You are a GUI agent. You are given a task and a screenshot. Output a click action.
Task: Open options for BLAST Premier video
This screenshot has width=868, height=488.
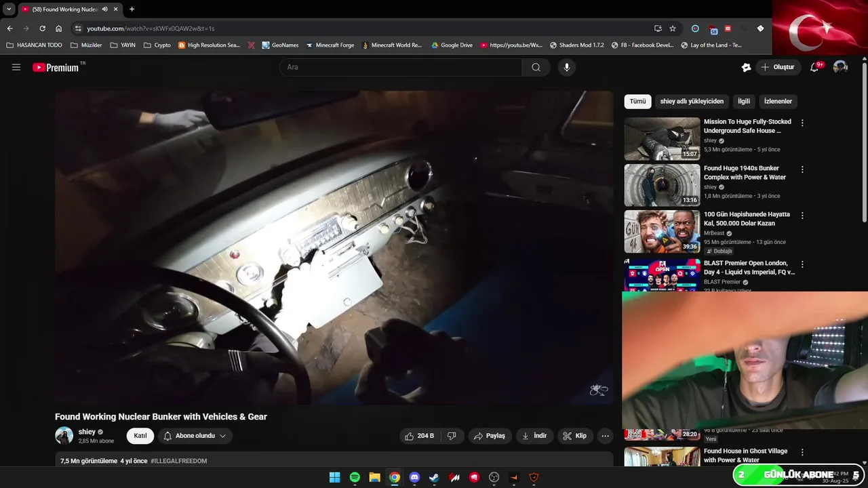[x=802, y=264]
